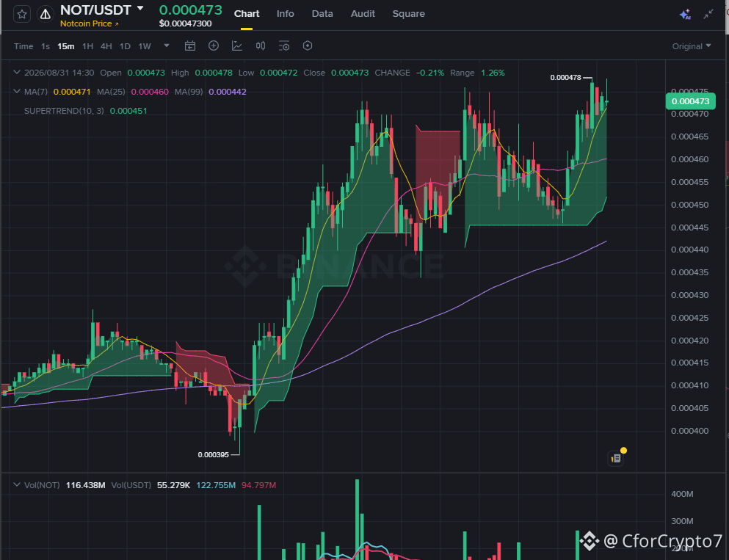Click the $0.00047300 USD price
This screenshot has width=729, height=560.
point(185,23)
